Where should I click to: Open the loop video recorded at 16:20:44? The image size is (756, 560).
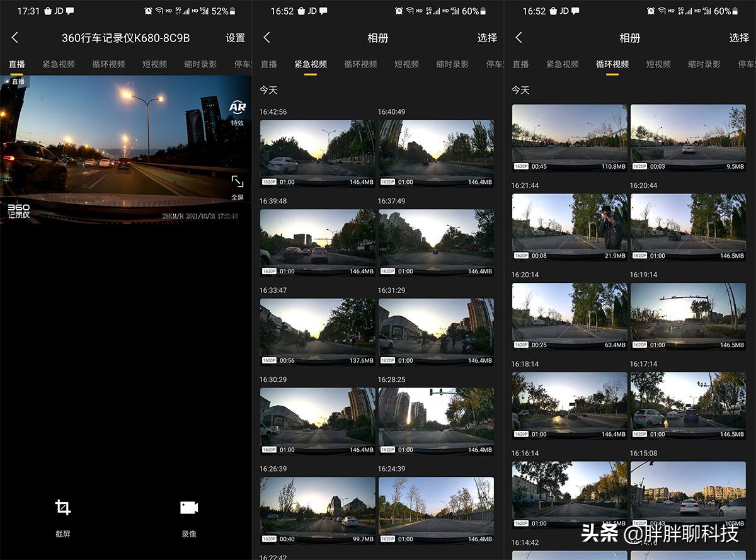tap(688, 227)
